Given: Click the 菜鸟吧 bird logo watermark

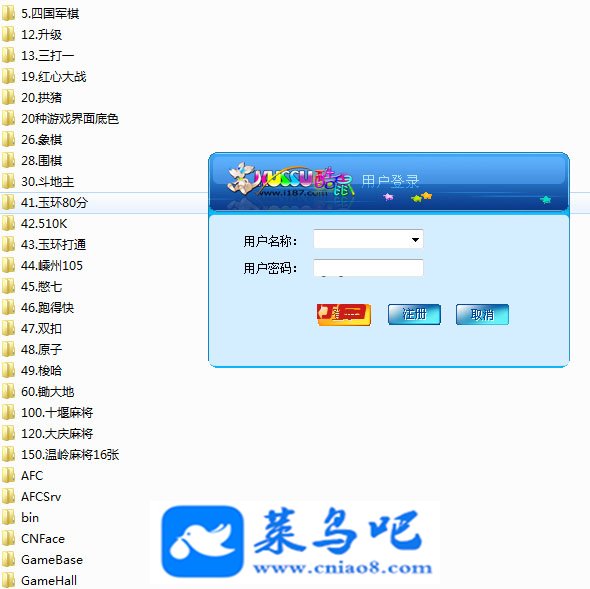Looking at the screenshot, I should pyautogui.click(x=202, y=541).
